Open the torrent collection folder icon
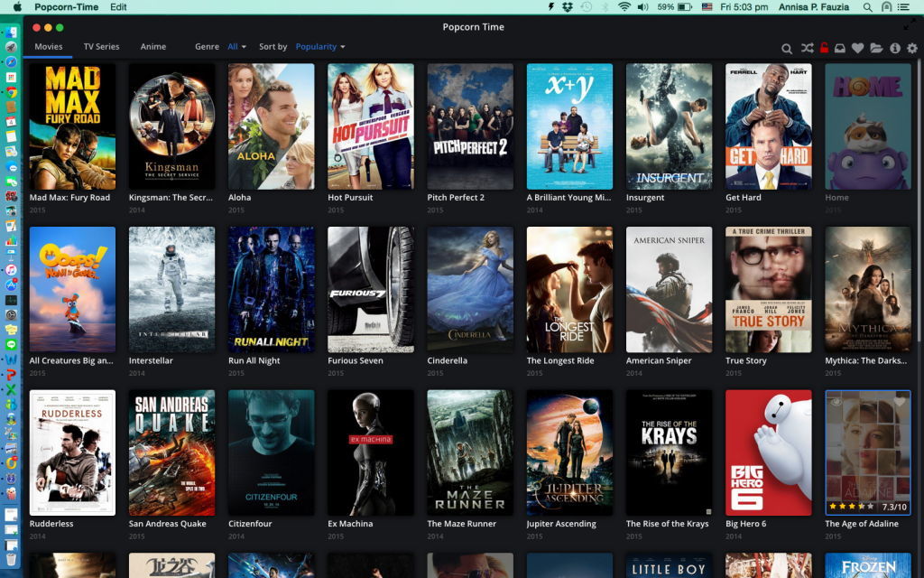The width and height of the screenshot is (924, 578). coord(876,49)
